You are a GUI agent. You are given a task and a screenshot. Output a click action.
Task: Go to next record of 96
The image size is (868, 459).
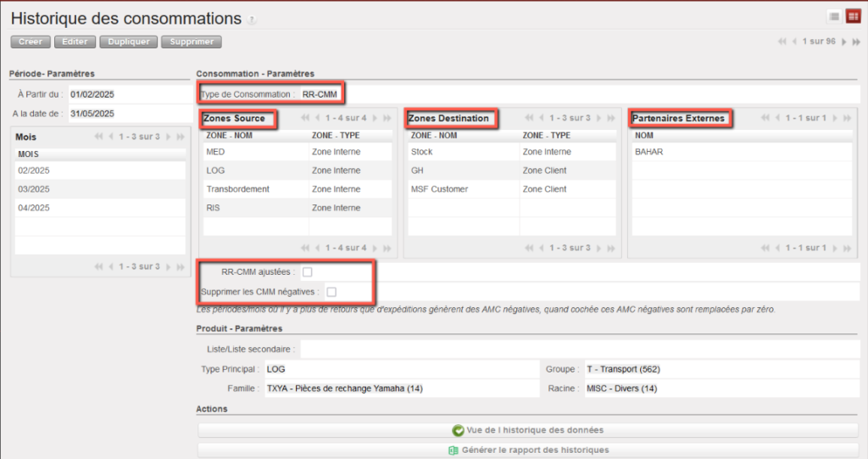click(843, 42)
